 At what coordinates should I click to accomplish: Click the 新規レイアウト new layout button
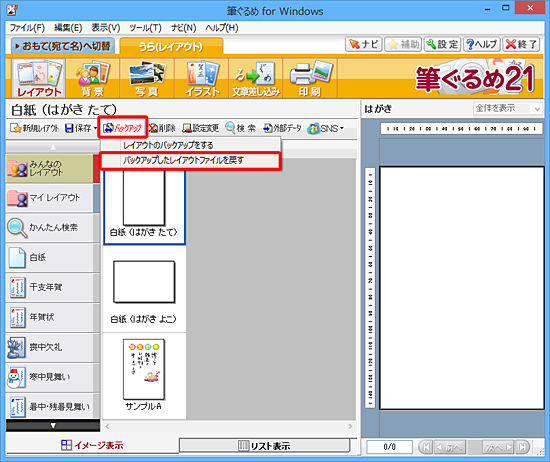[34, 128]
